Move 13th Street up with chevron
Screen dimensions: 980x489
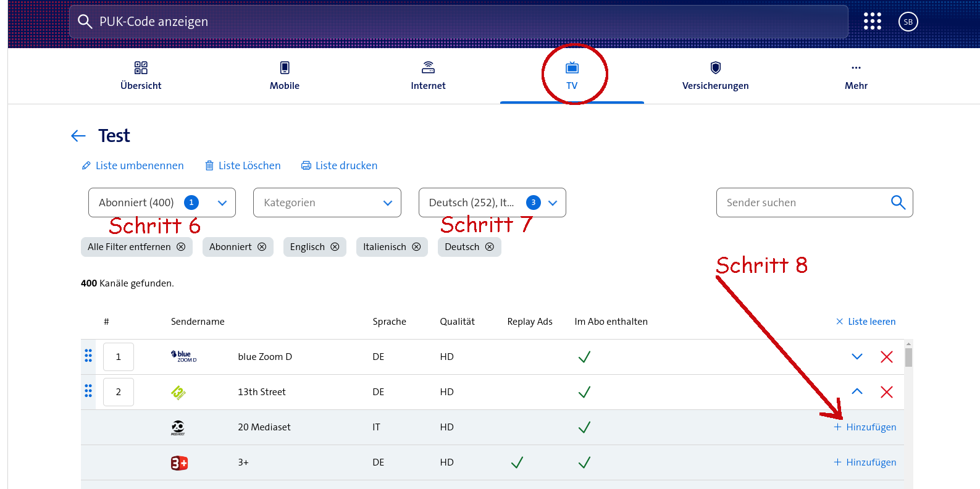tap(856, 391)
